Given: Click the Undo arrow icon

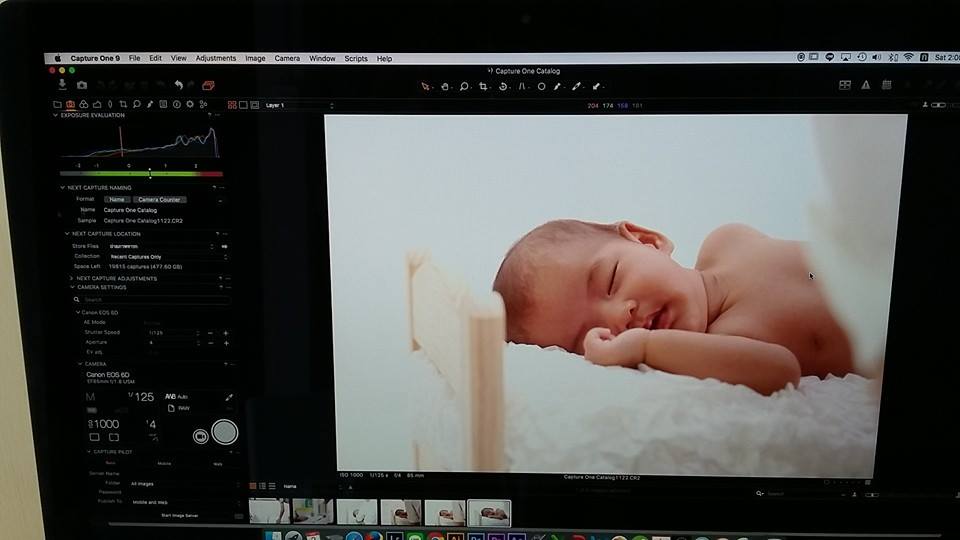Looking at the screenshot, I should (178, 85).
